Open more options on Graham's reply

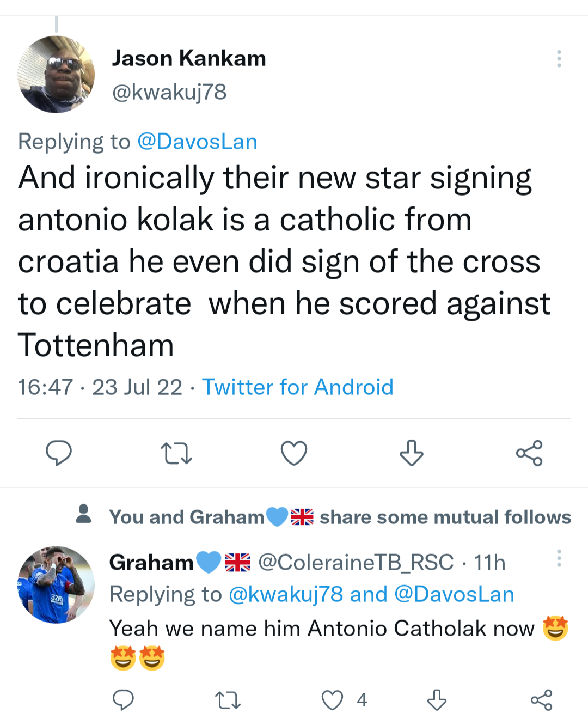(x=559, y=558)
